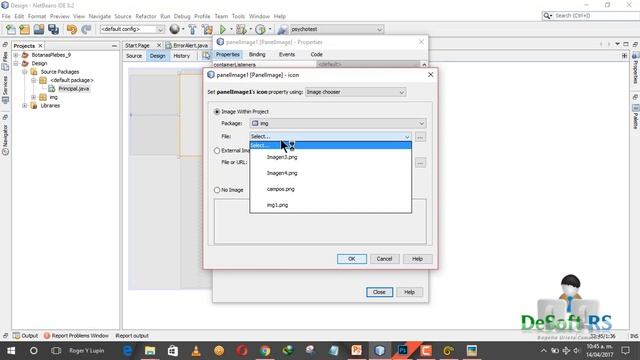640x360 pixels.
Task: Click Cancel in the icon dialog
Action: [384, 259]
